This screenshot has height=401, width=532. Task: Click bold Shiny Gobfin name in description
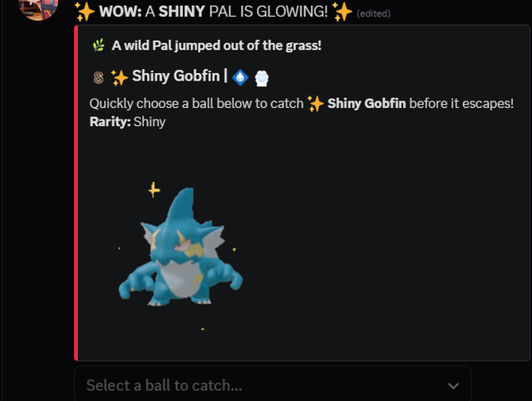pos(367,104)
